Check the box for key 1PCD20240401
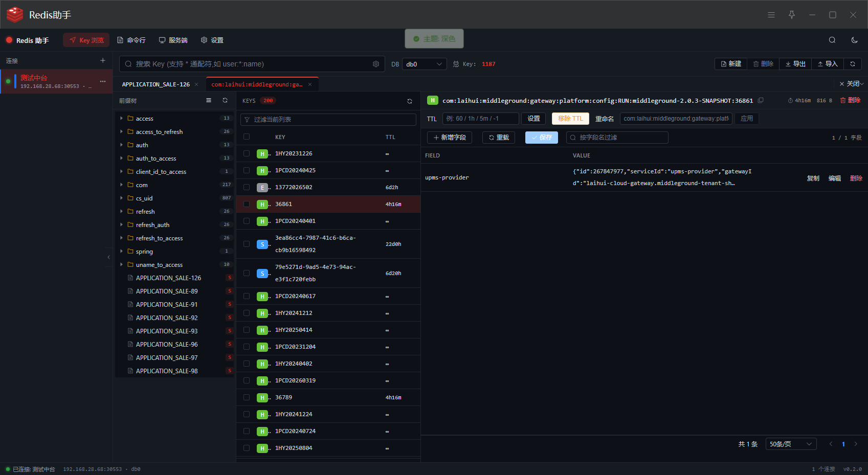Viewport: 868px width, 475px height. pyautogui.click(x=247, y=221)
